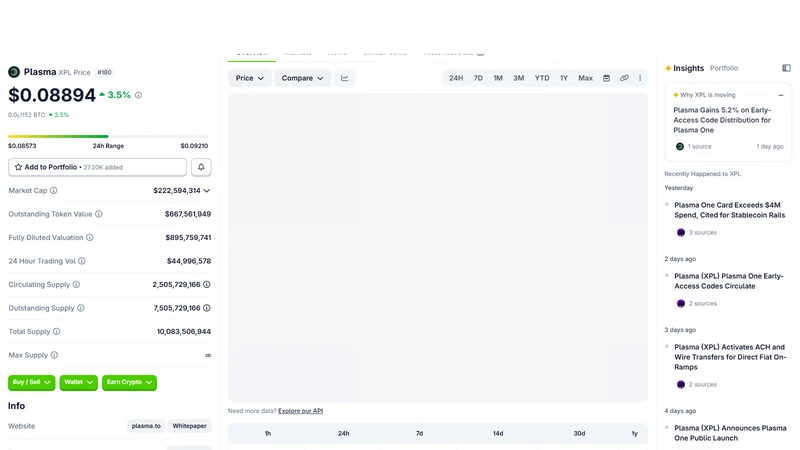Image resolution: width=800 pixels, height=450 pixels.
Task: Open the Earn Crypto dropdown
Action: (129, 382)
